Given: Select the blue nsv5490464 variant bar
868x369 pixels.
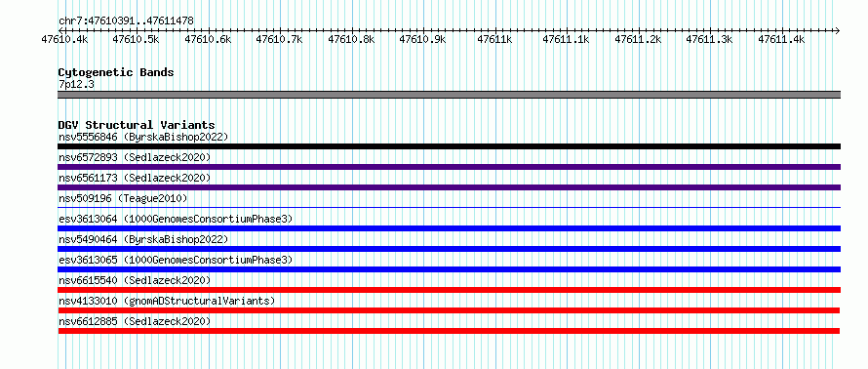Looking at the screenshot, I should (450, 249).
